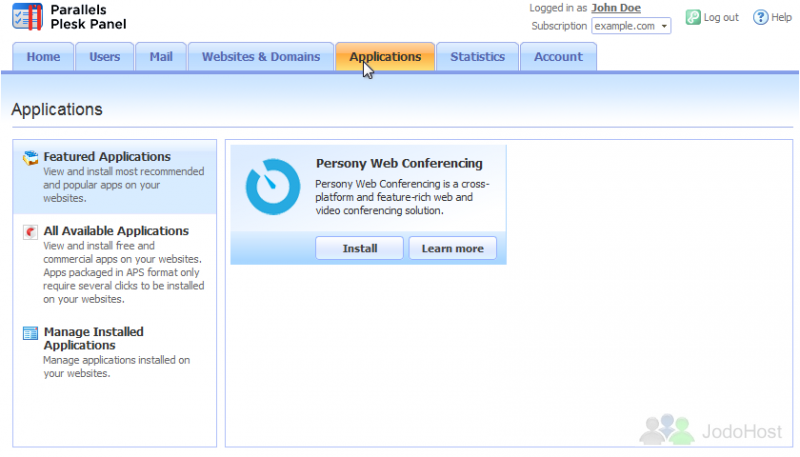Screen dimensions: 800x457
Task: Select the Applications tab
Action: (x=385, y=57)
